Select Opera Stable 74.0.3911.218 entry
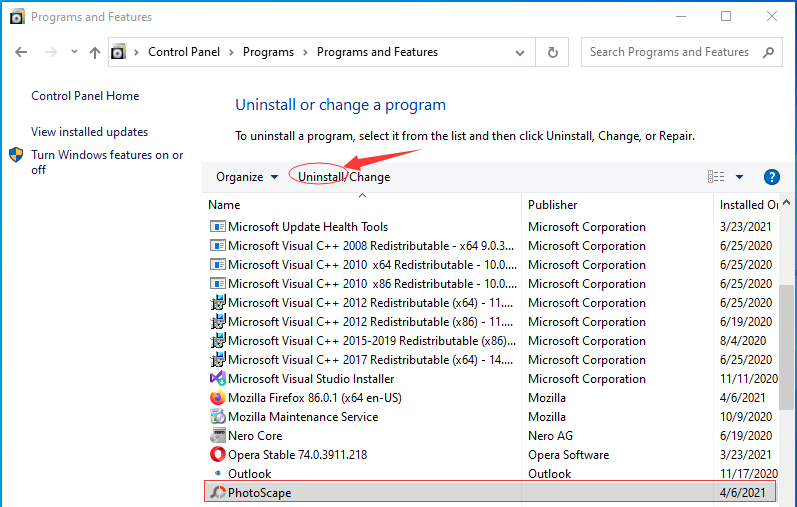The height and width of the screenshot is (507, 797). pyautogui.click(x=297, y=455)
